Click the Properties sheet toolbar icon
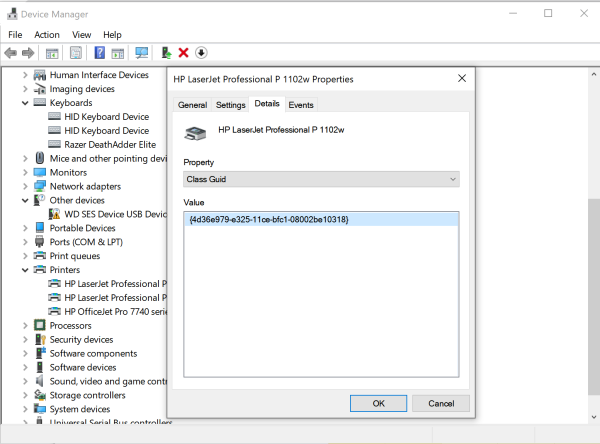 point(76,53)
